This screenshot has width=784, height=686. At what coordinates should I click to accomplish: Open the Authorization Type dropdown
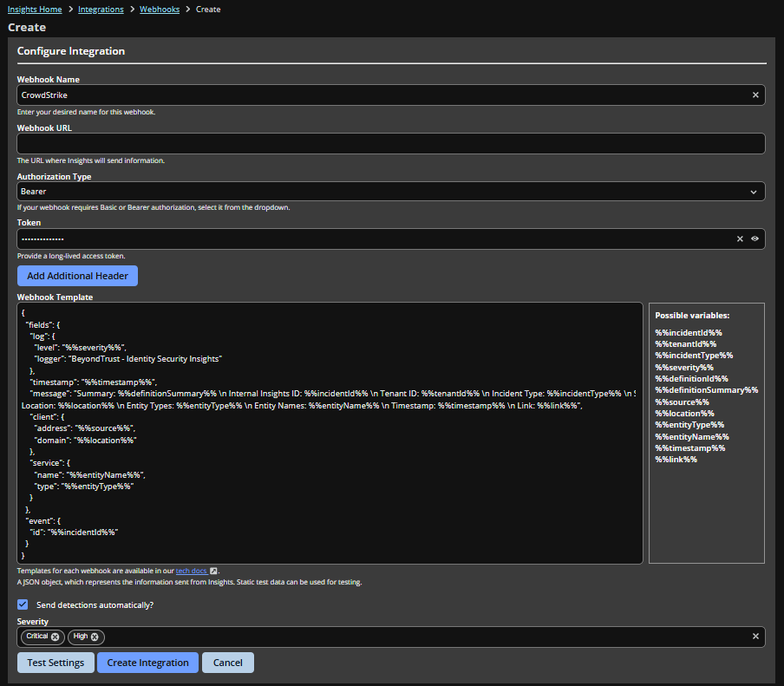(x=391, y=192)
